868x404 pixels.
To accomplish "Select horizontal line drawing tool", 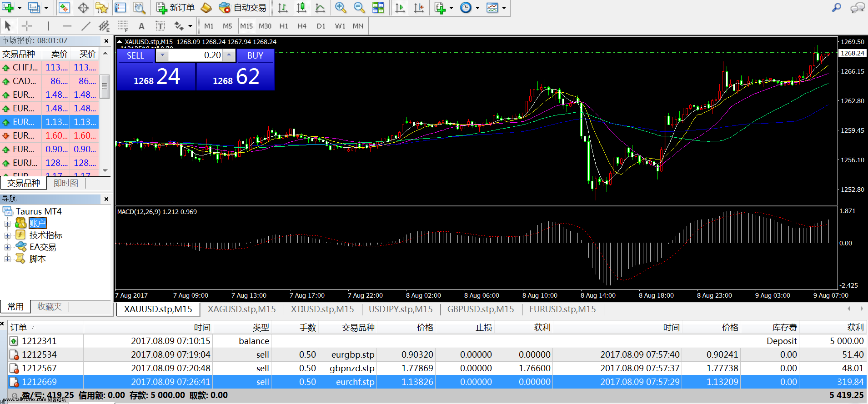I will coord(67,26).
